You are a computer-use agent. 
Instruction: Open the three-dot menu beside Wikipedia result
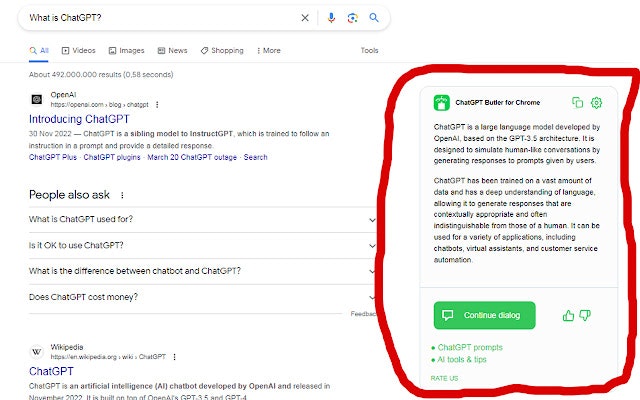click(175, 357)
